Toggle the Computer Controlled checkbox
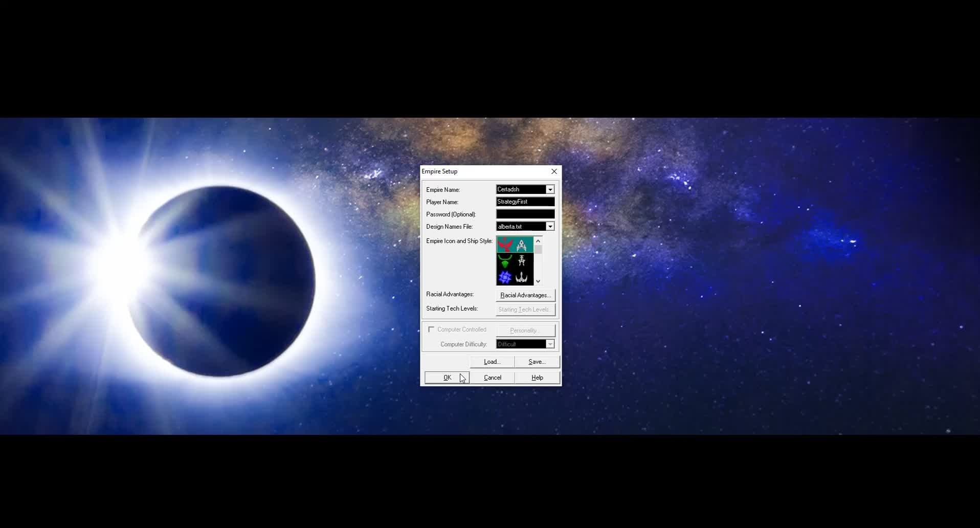The image size is (980, 528). coord(431,329)
